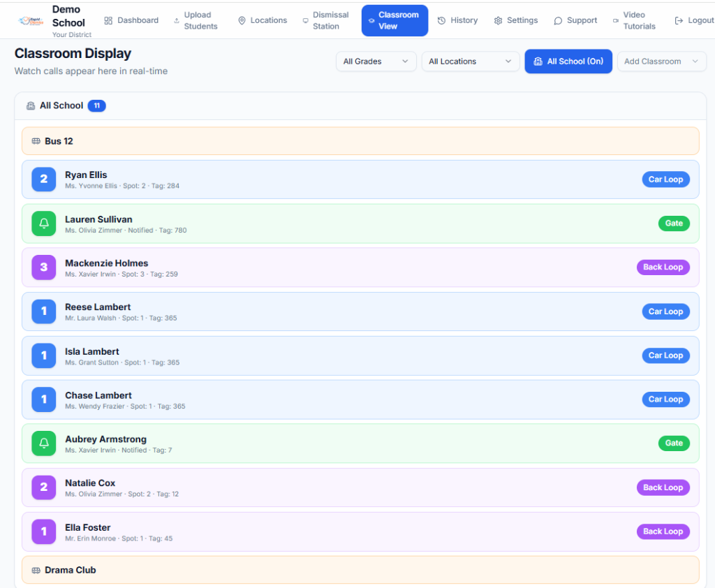The width and height of the screenshot is (715, 588).
Task: Click the Classroom View graduation cap icon
Action: (x=371, y=20)
